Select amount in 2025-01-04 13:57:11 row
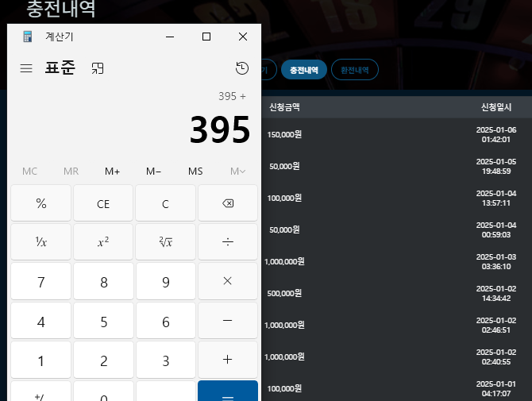 (x=284, y=198)
